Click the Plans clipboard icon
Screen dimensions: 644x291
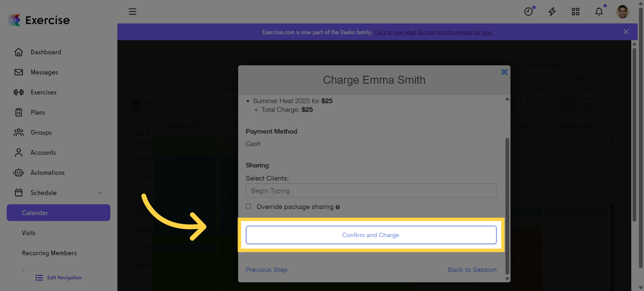coord(19,112)
